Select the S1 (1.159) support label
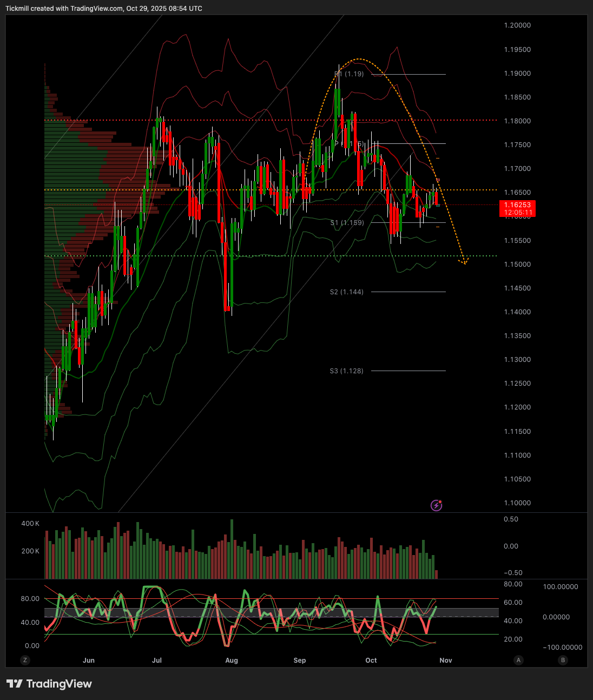 coord(347,222)
